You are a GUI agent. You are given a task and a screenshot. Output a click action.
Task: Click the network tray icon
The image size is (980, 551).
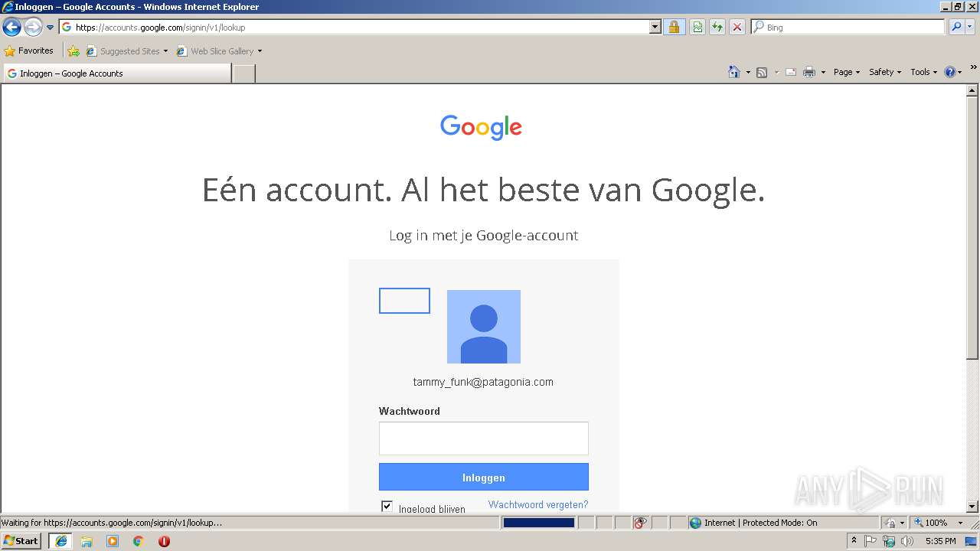[x=889, y=541]
